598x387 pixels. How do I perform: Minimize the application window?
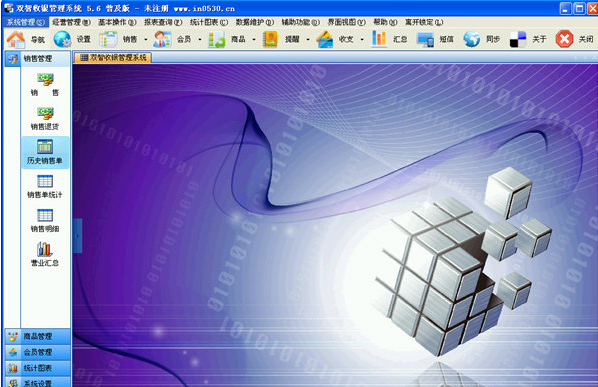(566, 8)
